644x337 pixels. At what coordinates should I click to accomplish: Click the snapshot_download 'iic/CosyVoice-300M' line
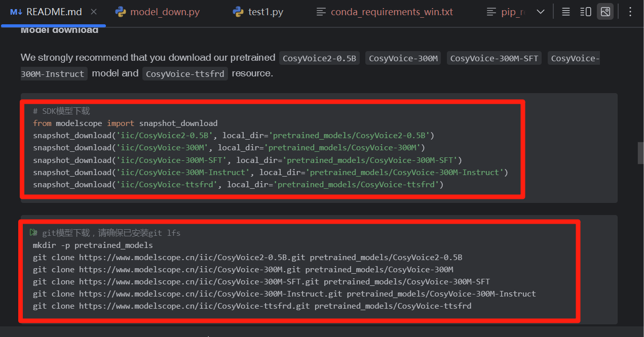tap(229, 147)
